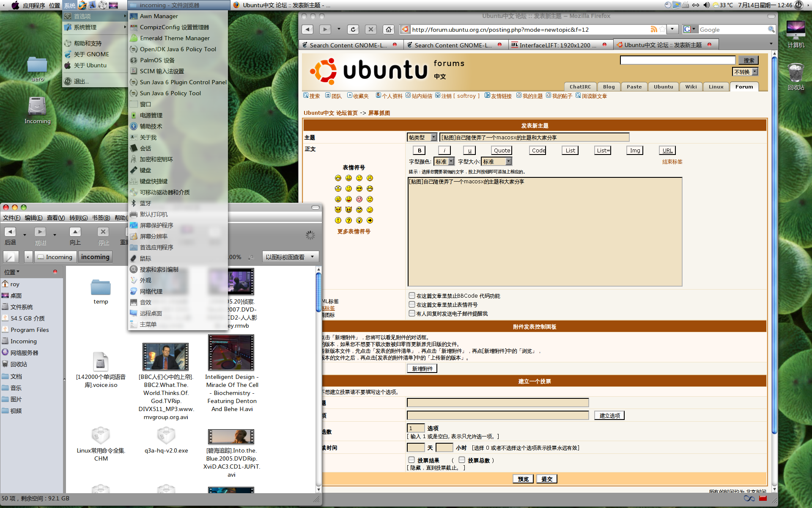Click the 建立选项 button
This screenshot has width=812, height=508.
pyautogui.click(x=609, y=415)
